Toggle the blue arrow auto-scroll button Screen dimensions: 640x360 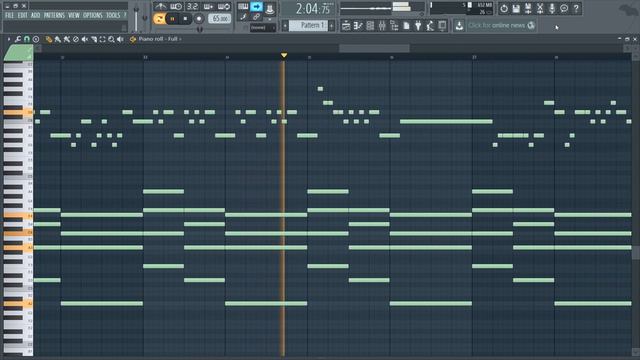[256, 7]
